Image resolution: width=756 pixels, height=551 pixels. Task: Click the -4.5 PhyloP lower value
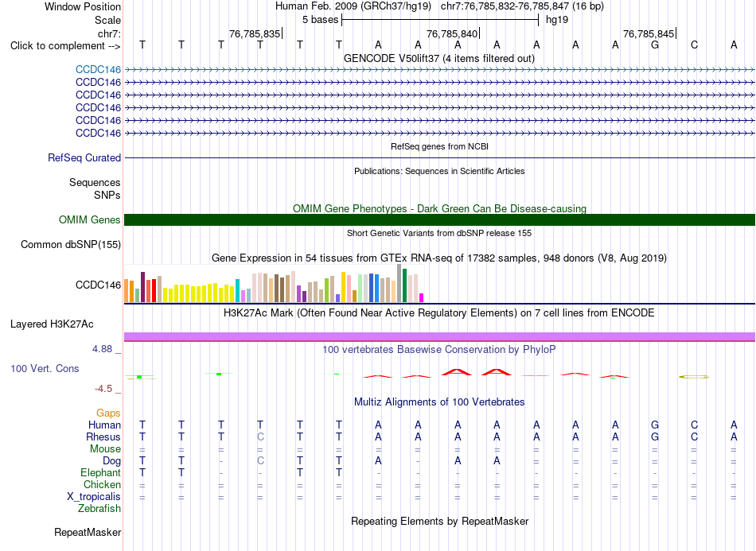103,388
